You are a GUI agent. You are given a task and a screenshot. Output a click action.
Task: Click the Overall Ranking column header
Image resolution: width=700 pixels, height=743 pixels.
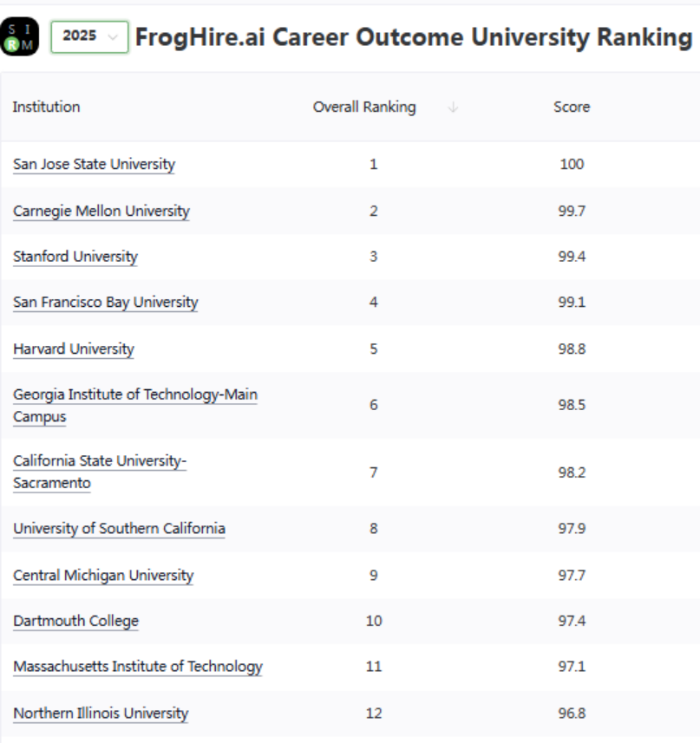(x=364, y=107)
